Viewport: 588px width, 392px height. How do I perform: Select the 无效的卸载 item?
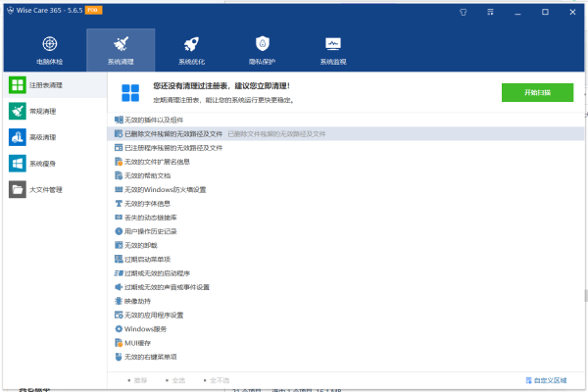point(136,245)
